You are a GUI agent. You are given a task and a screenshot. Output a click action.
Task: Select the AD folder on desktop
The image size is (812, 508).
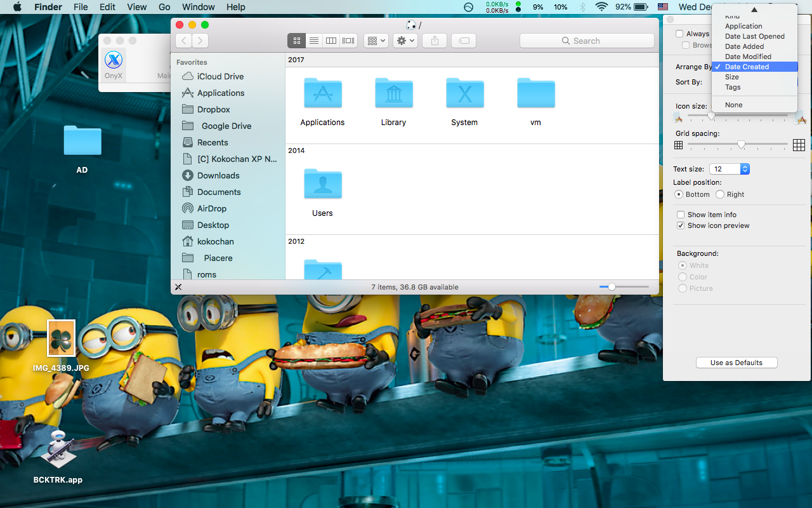pos(82,141)
